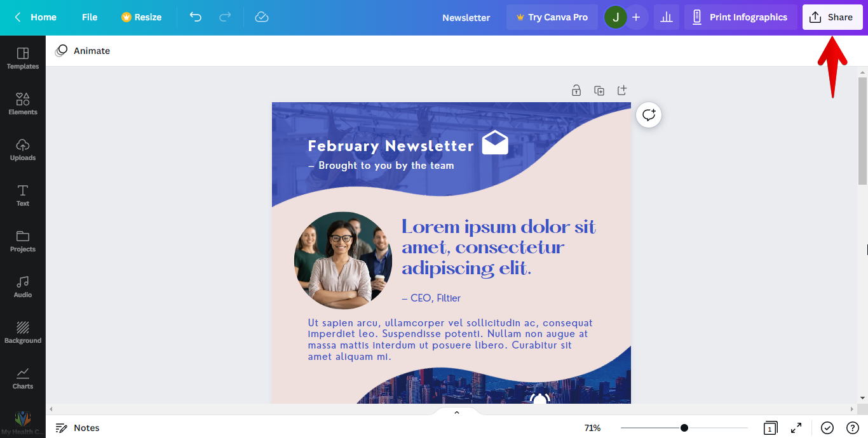This screenshot has width=868, height=438.
Task: Open the Background panel
Action: pyautogui.click(x=23, y=333)
